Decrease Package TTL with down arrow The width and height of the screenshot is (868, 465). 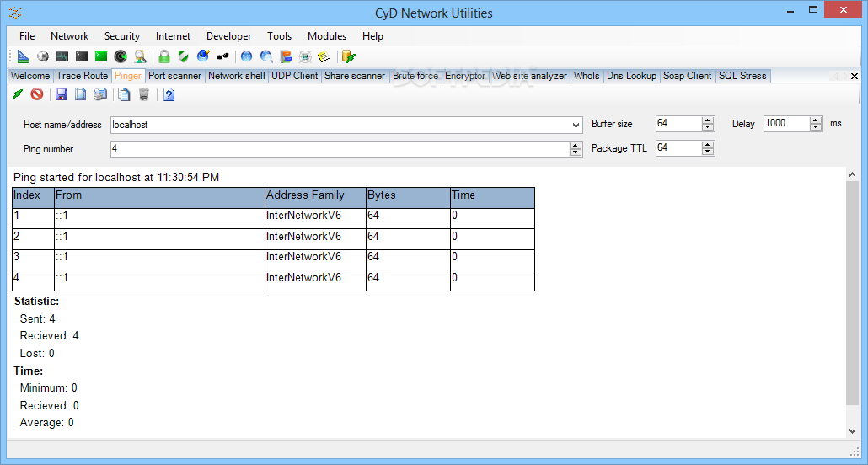708,152
